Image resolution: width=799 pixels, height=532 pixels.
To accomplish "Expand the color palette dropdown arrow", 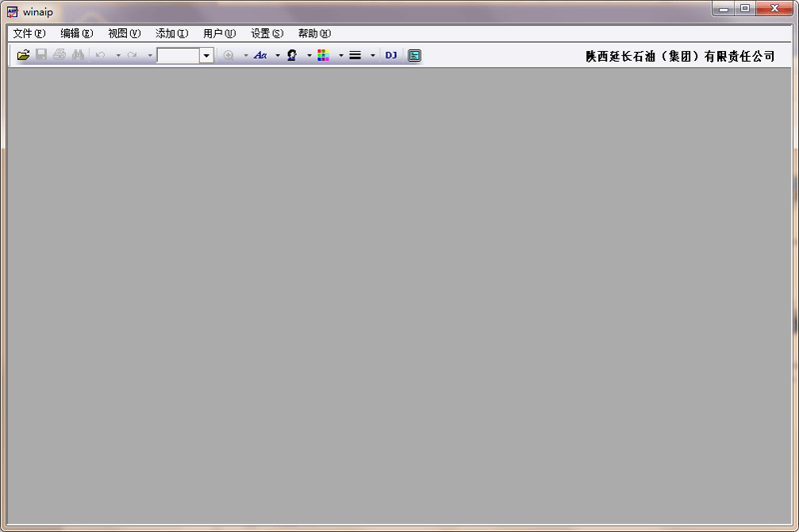I will 341,55.
